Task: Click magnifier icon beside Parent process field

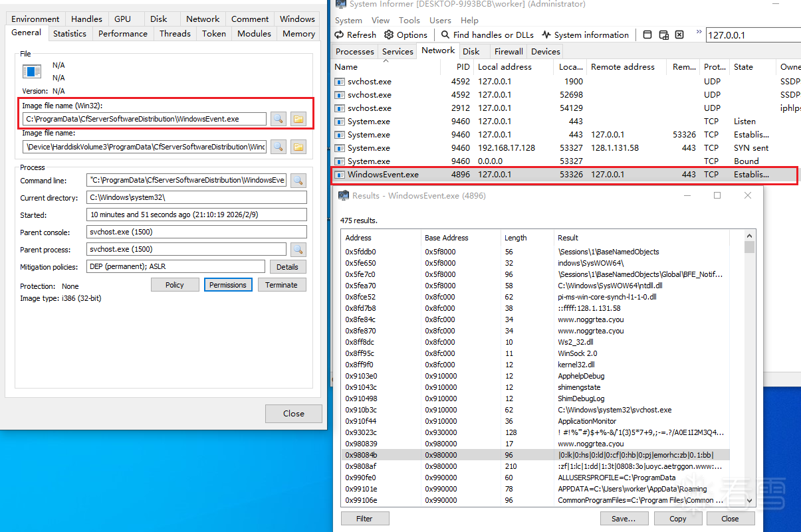Action: tap(298, 249)
